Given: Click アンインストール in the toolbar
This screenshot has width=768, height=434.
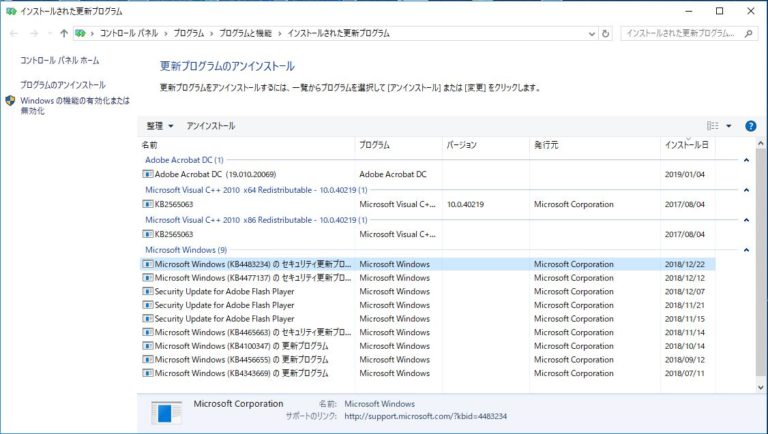Looking at the screenshot, I should (x=211, y=126).
